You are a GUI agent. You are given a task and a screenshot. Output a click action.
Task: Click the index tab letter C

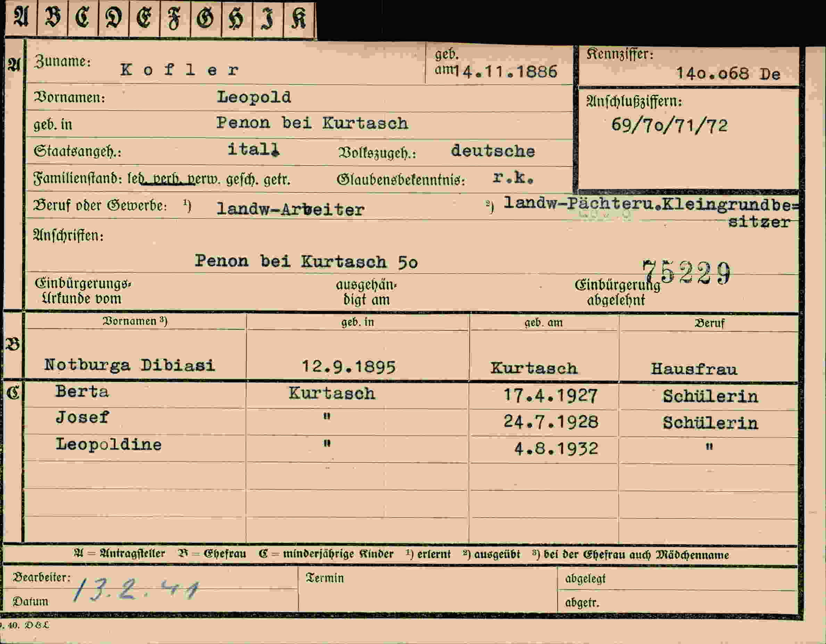tap(83, 17)
